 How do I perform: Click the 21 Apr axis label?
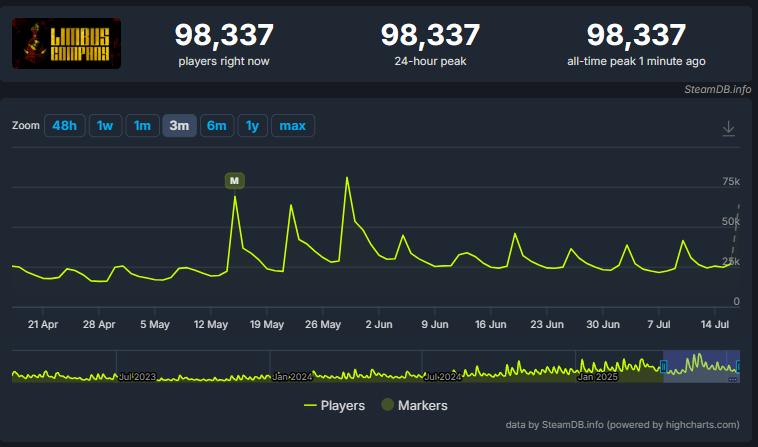pyautogui.click(x=43, y=324)
